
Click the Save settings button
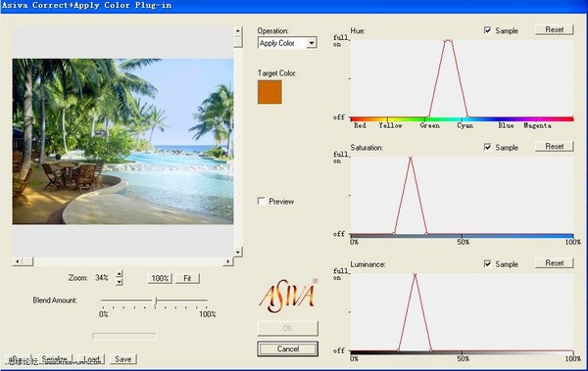123,359
